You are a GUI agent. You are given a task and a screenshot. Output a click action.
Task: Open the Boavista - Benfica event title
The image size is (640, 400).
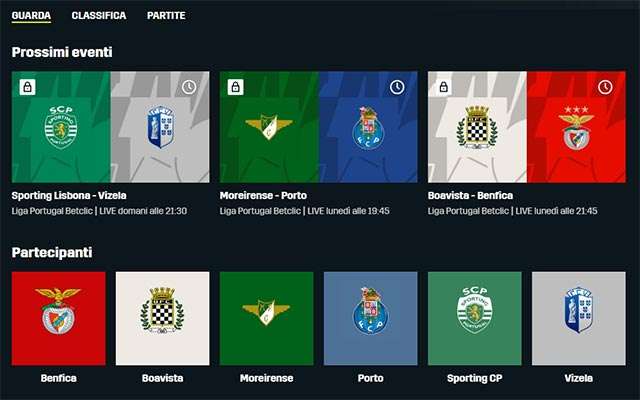[470, 196]
